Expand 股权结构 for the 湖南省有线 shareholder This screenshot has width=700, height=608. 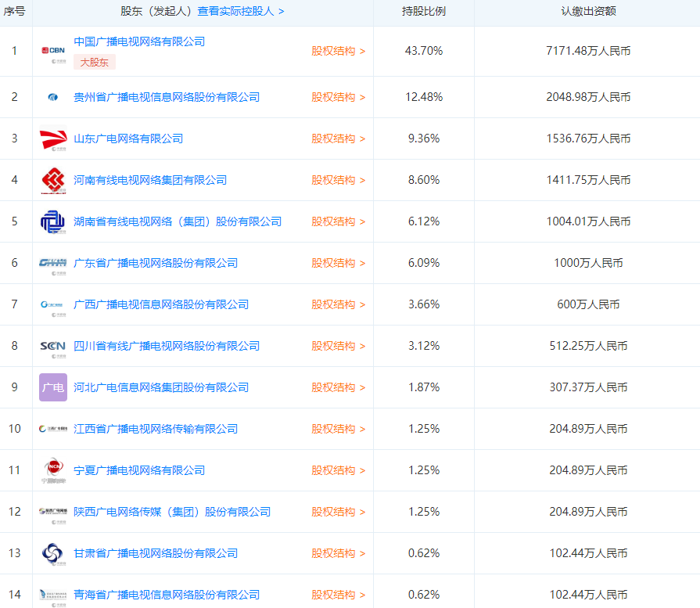[339, 221]
